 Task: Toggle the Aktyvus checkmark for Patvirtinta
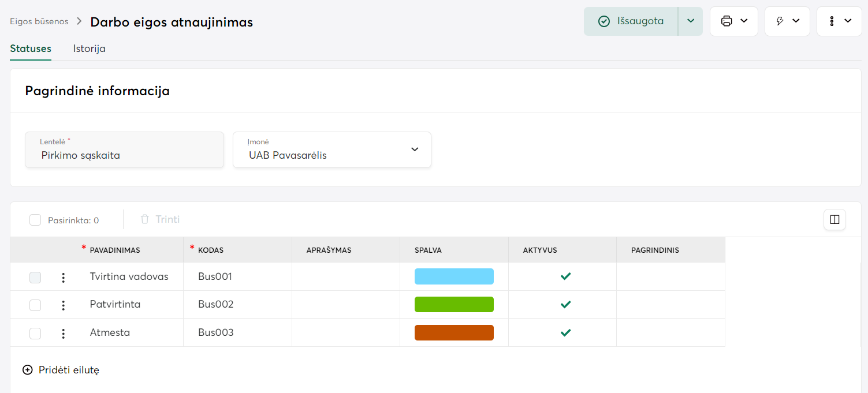[565, 305]
